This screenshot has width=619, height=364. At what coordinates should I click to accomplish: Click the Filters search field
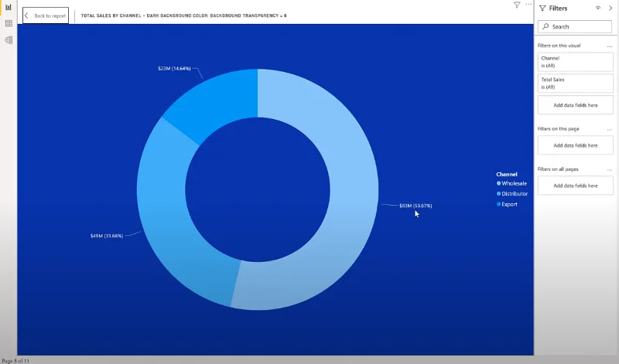tap(575, 26)
